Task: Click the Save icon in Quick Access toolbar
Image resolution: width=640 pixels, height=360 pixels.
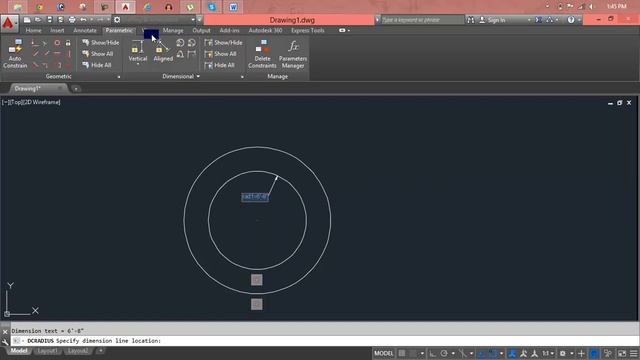Action: (x=49, y=20)
